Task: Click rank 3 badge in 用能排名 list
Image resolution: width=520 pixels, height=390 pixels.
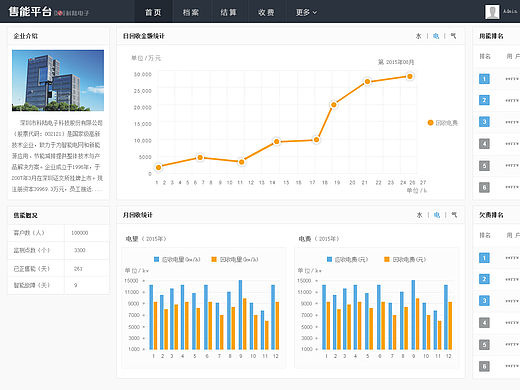Action: click(484, 122)
